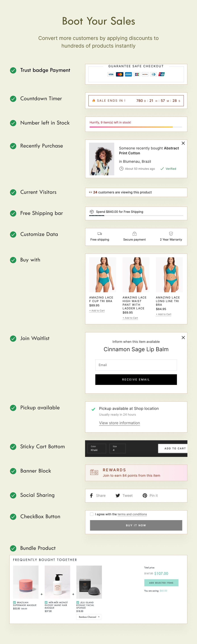Image resolution: width=197 pixels, height=644 pixels.
Task: Open the Color Khaki selector in sticky cart
Action: [x=97, y=448]
